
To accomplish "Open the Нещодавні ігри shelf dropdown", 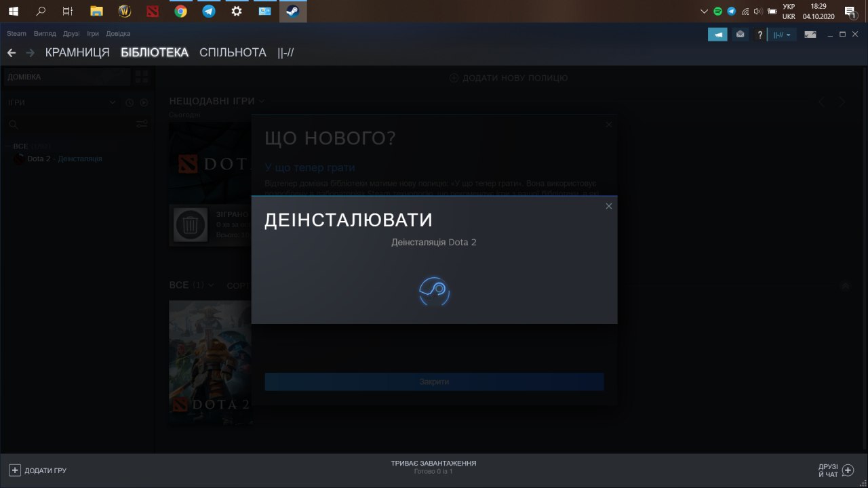I will 262,101.
